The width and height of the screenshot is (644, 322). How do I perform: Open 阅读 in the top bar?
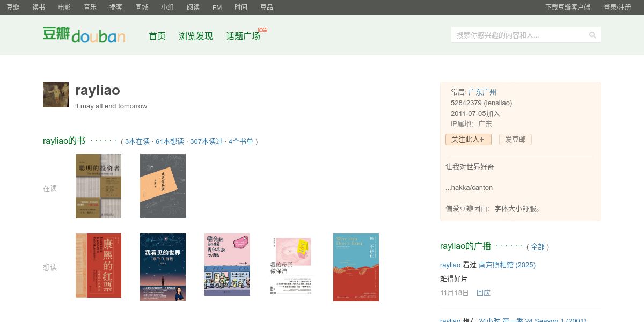coord(193,7)
